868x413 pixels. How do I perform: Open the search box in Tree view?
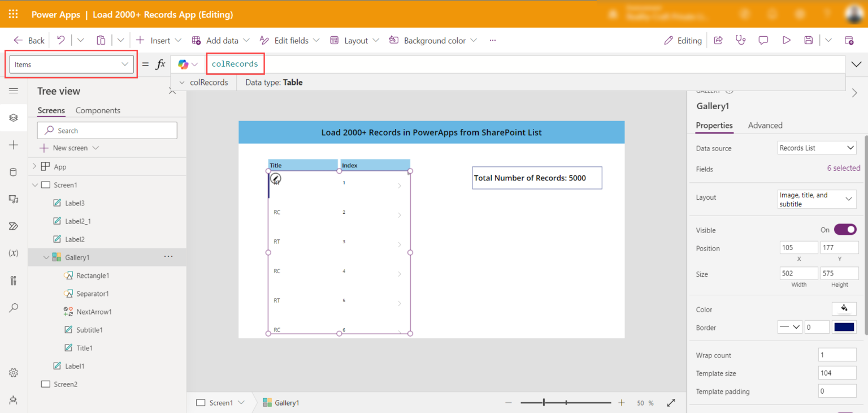click(x=107, y=130)
